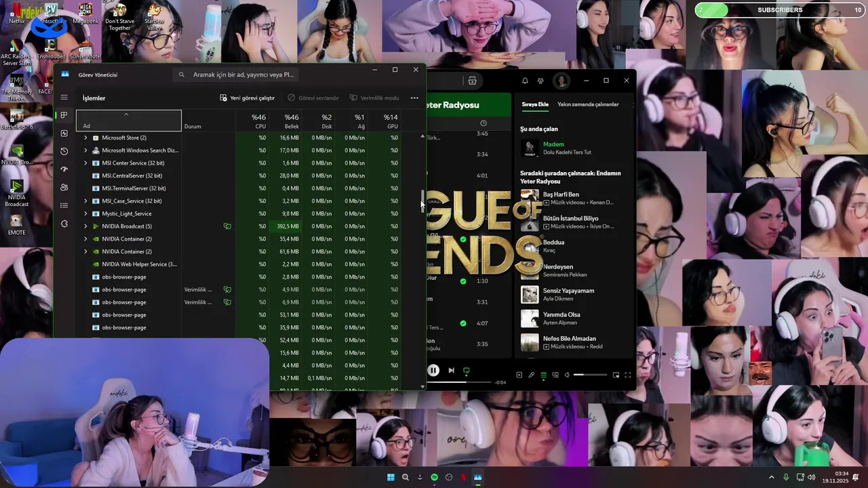The height and width of the screenshot is (488, 868).
Task: Open Netflix desktop shortcut
Action: point(17,14)
